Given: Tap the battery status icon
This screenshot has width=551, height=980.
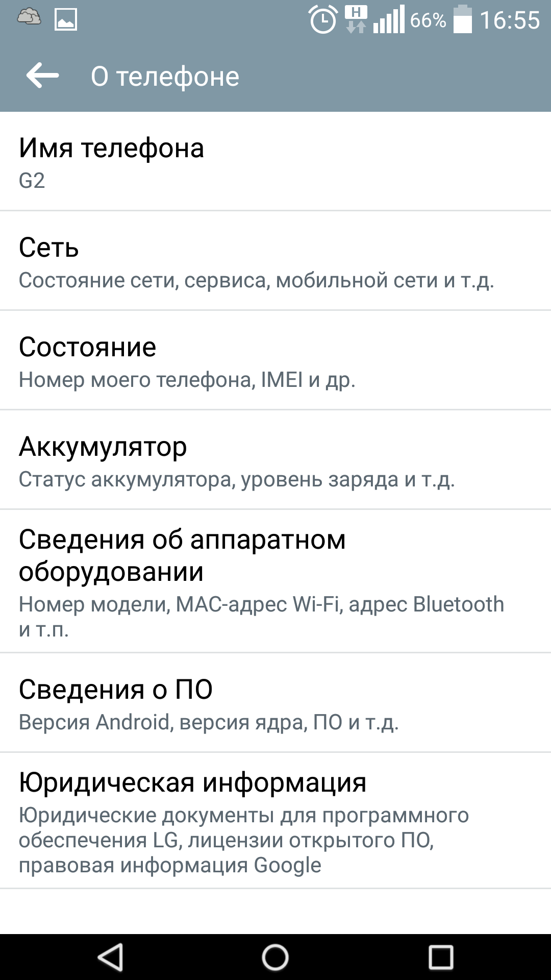Looking at the screenshot, I should [x=463, y=19].
